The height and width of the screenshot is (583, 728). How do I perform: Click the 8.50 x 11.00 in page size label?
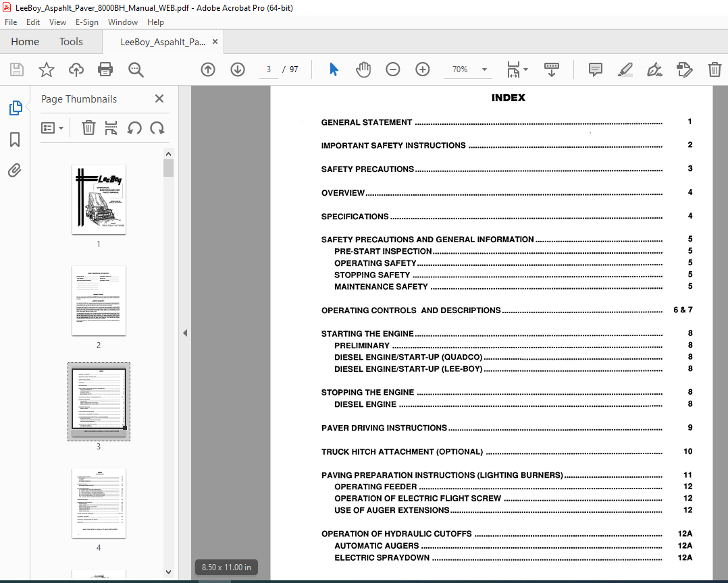pos(227,567)
